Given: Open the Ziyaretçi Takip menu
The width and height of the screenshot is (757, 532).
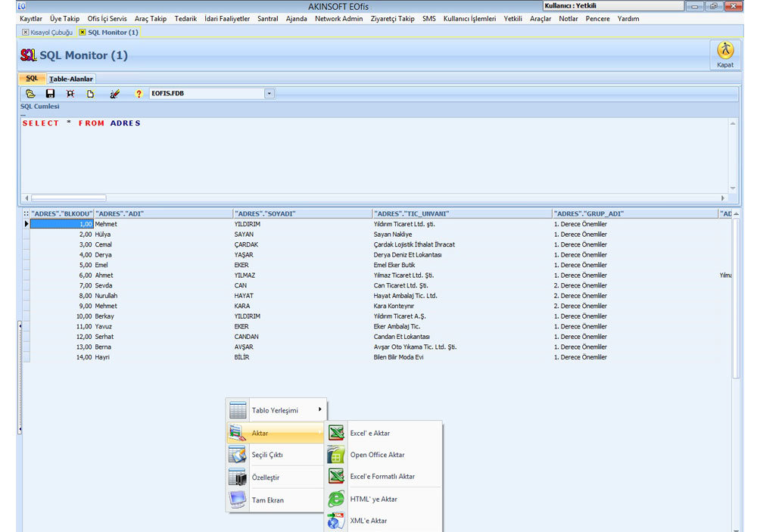Looking at the screenshot, I should [392, 19].
